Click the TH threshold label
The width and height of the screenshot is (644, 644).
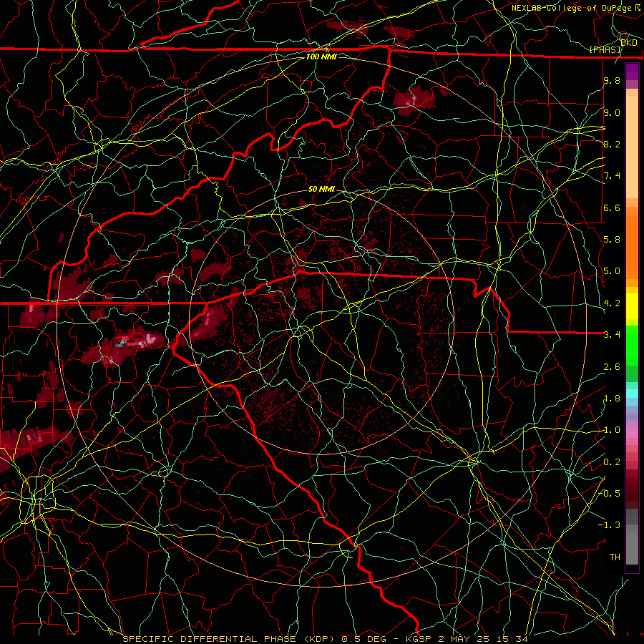coord(615,557)
